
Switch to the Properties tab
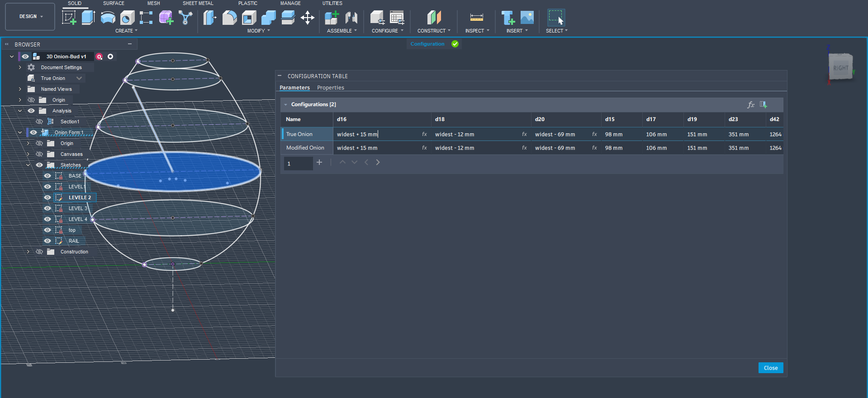pos(330,88)
